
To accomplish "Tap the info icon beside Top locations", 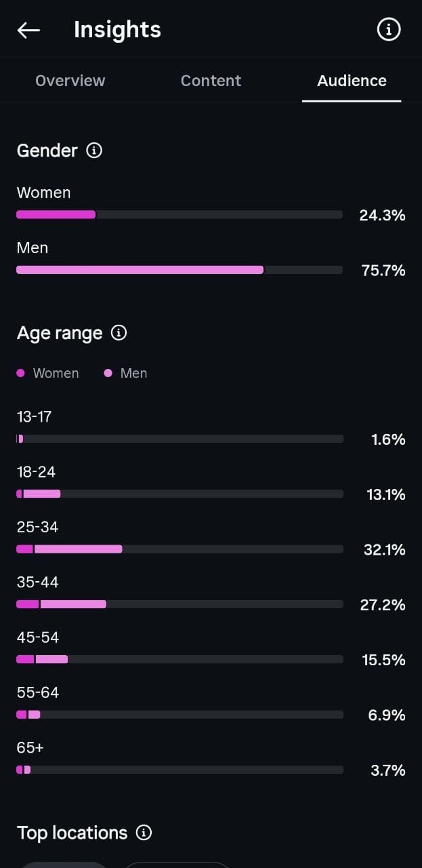I will [x=144, y=833].
